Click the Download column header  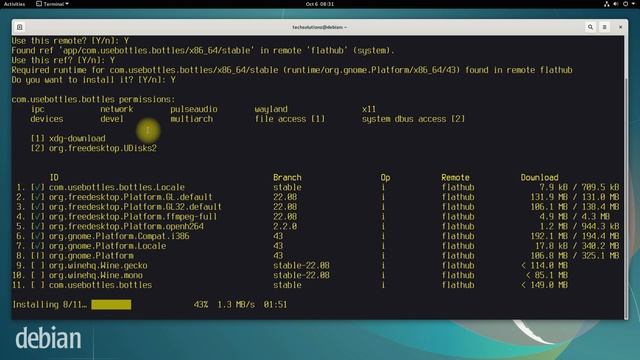(540, 178)
